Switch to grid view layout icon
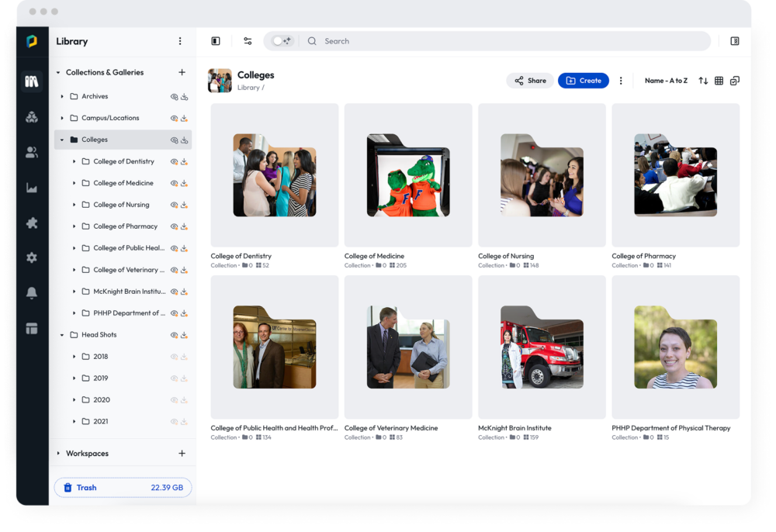 click(x=719, y=81)
